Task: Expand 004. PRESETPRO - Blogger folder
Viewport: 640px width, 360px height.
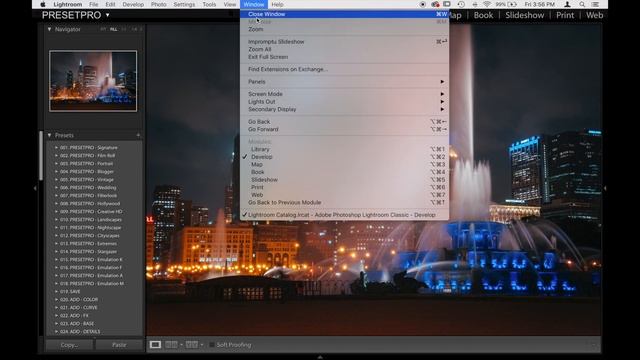Action: click(x=56, y=172)
